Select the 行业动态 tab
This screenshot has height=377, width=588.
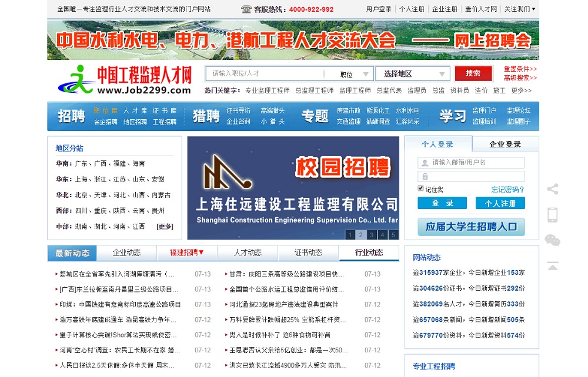point(369,253)
